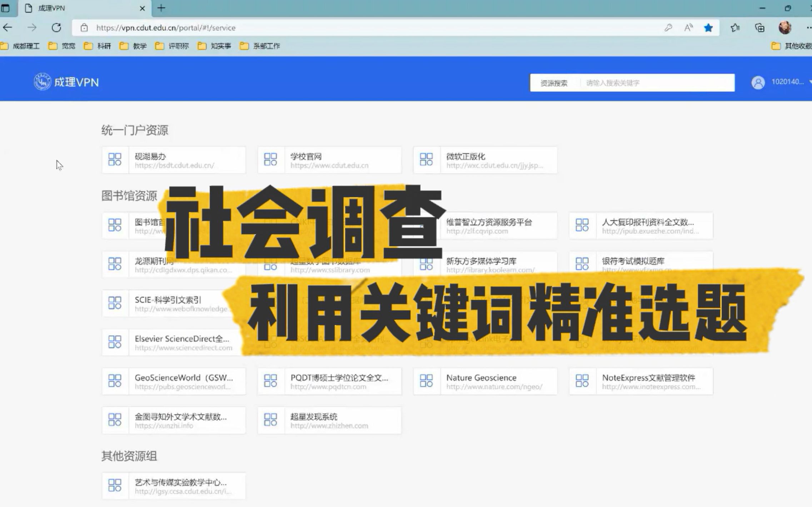Click the 艺术与传媒实验教学中心 resource icon
Viewport: 812px width, 507px height.
[115, 486]
